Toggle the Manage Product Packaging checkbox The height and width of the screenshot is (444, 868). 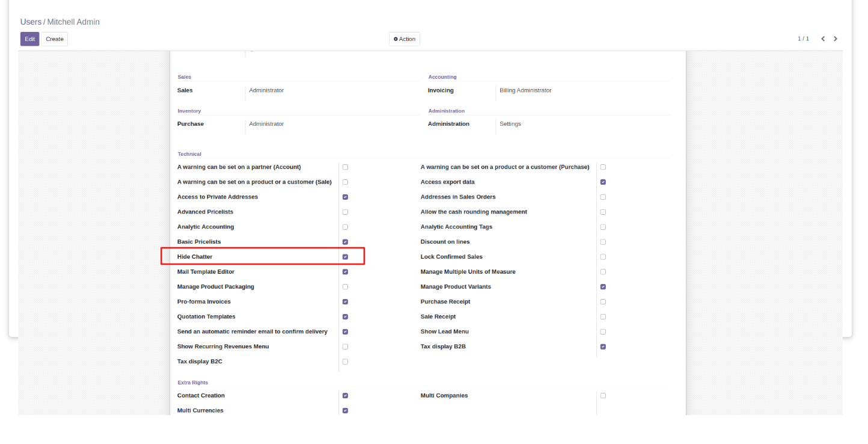coord(345,287)
